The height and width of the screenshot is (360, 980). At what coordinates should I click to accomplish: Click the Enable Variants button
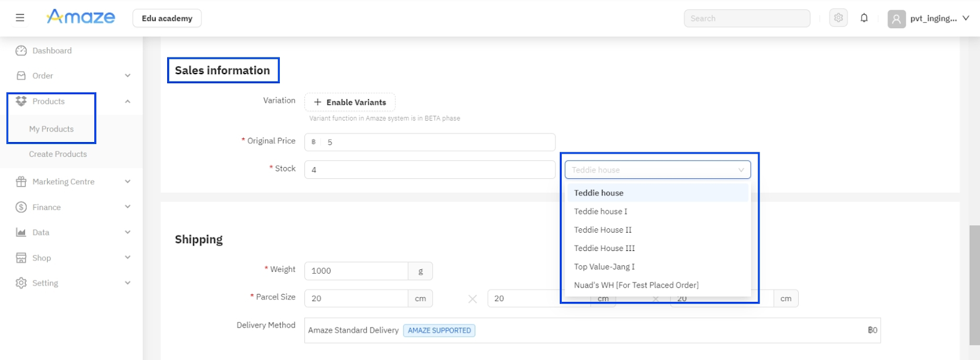[x=350, y=102]
